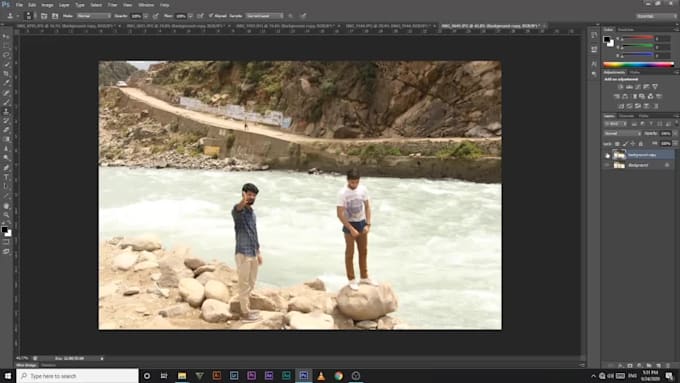Select the Hand tool

6,206
